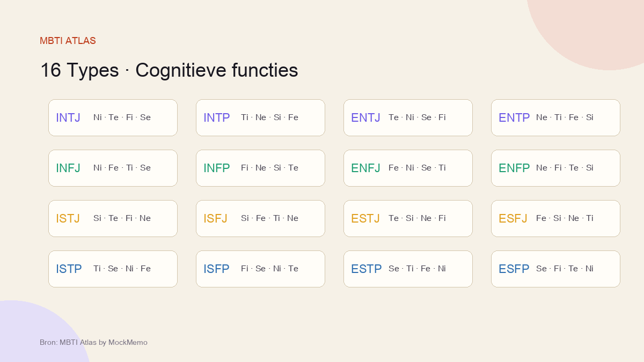This screenshot has height=362, width=644.
Task: Open the ISTP card
Action: (113, 269)
